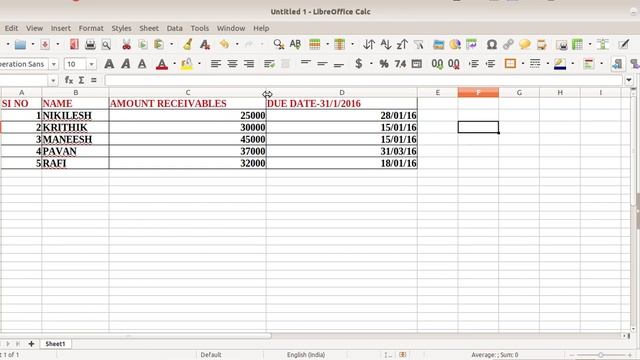Click the Export as PDF icon
The height and width of the screenshot is (360, 640).
(x=74, y=44)
